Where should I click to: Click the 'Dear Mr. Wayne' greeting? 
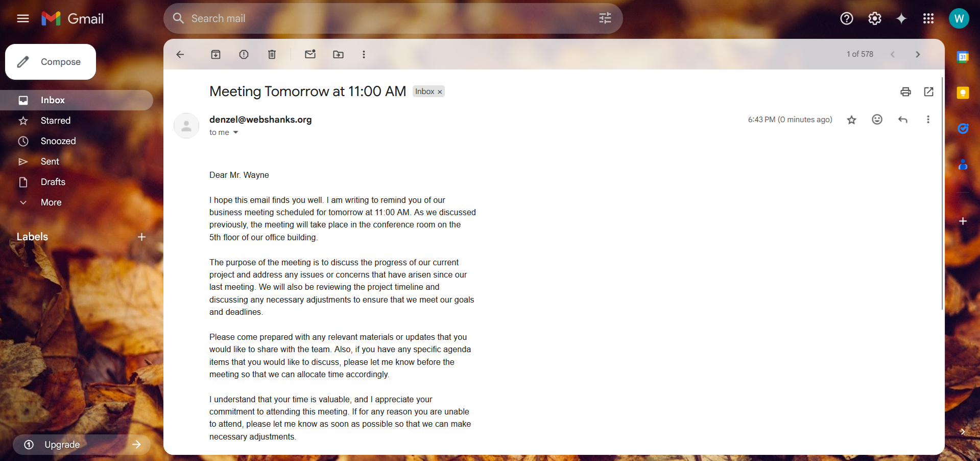click(x=239, y=175)
